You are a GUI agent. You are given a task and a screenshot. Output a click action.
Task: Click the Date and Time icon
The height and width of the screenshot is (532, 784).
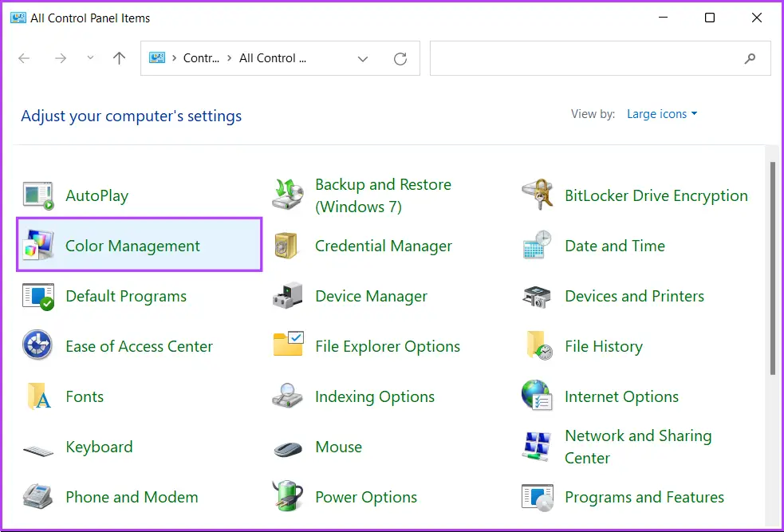tap(537, 246)
